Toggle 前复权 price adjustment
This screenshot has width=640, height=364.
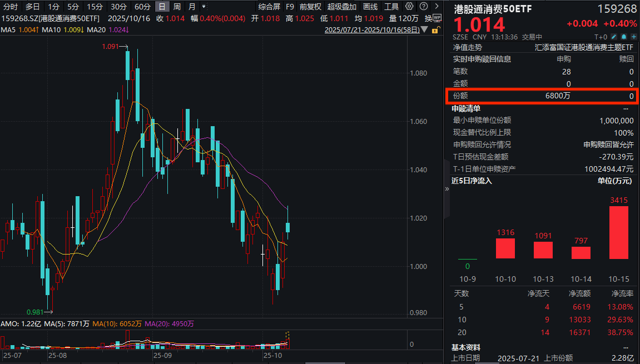310,7
